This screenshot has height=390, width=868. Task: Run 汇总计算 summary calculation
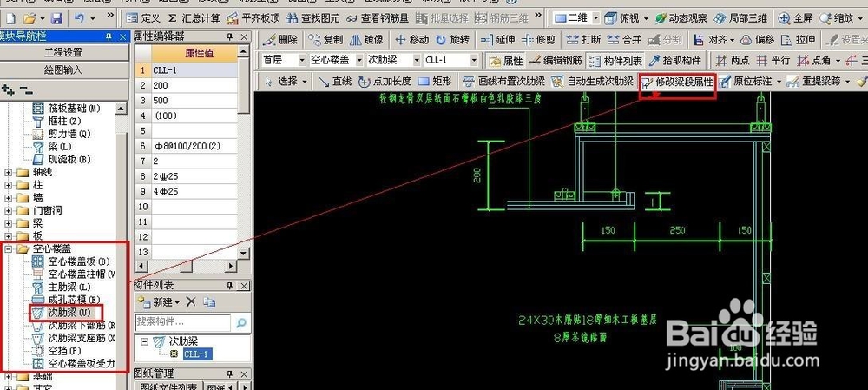coord(194,19)
